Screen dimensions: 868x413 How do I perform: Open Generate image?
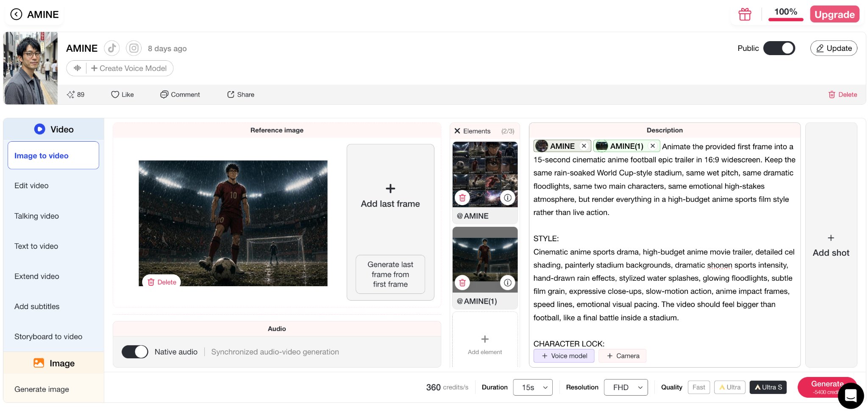point(42,389)
